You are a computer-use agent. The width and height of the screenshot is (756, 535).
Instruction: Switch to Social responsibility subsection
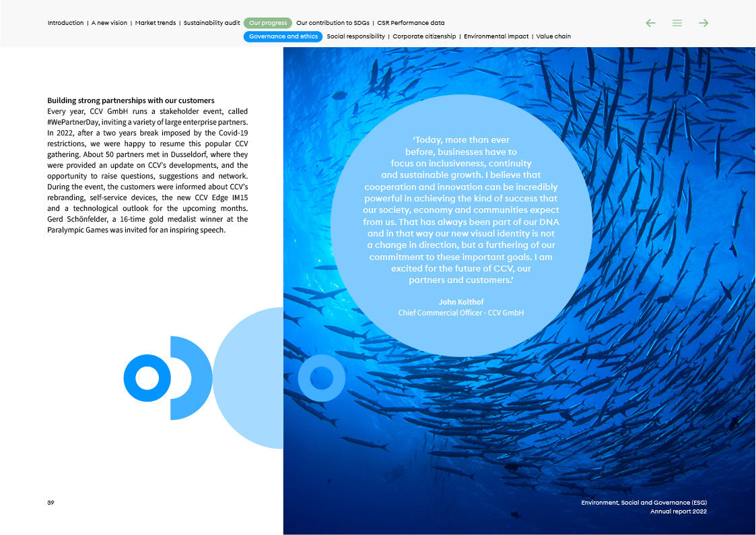(x=356, y=36)
